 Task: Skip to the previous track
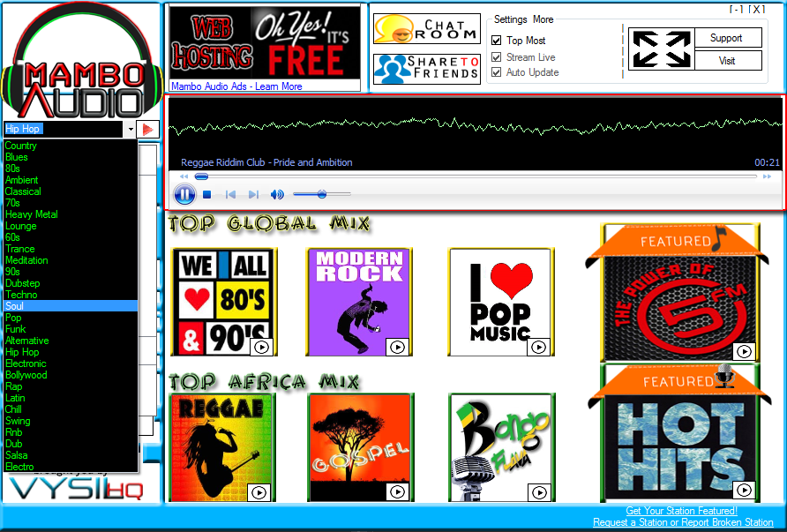point(230,194)
